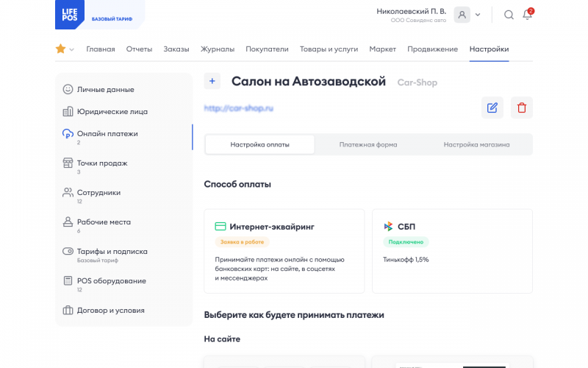Screen dimensions: 588x368
Task: Switch to the Платежная форма tab
Action: tap(368, 144)
